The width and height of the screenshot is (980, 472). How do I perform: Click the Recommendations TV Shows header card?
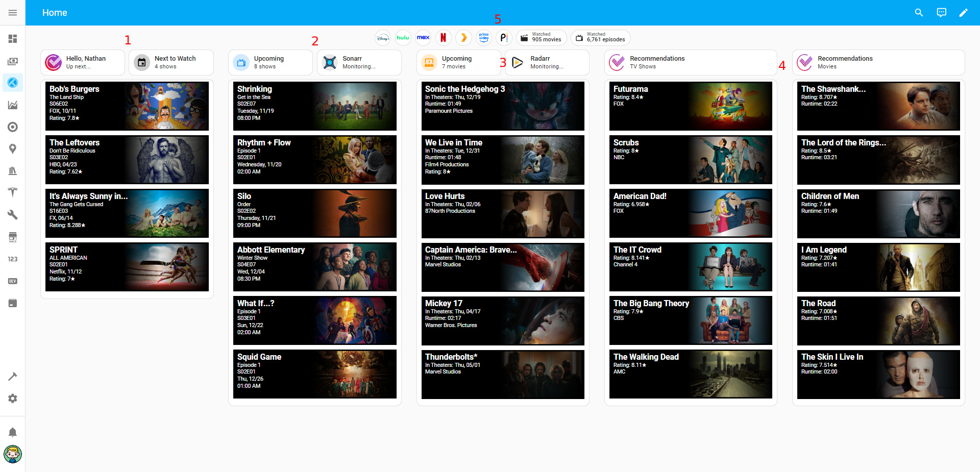[691, 62]
